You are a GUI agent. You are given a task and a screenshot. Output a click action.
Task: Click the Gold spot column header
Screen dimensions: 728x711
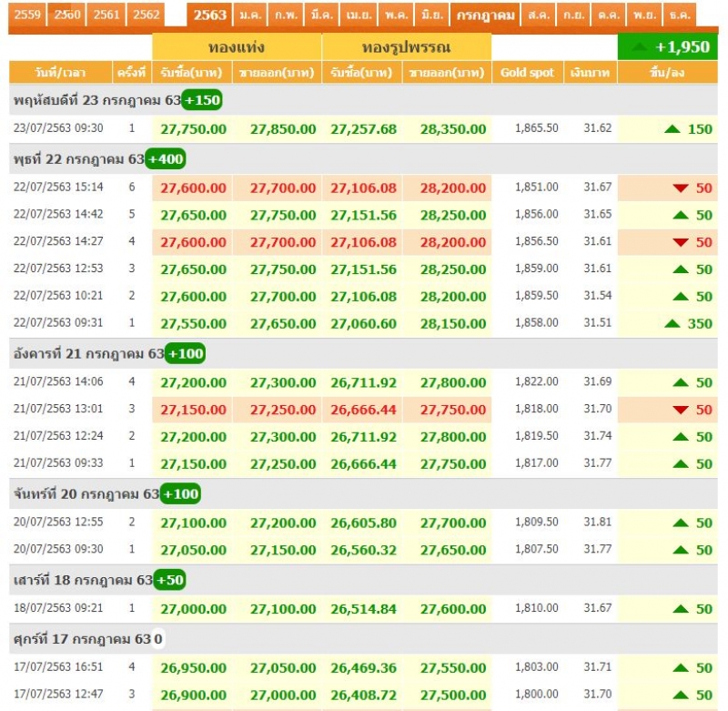point(527,73)
